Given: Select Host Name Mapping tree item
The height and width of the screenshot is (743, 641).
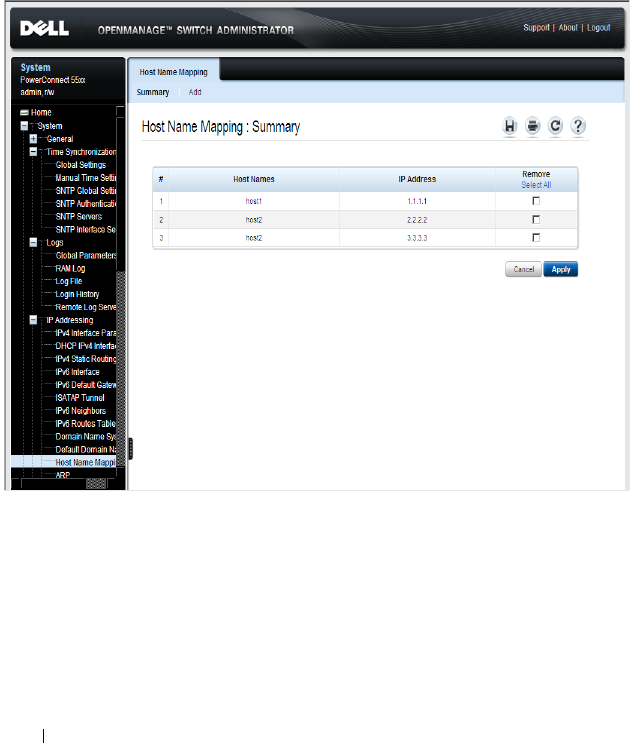Looking at the screenshot, I should pos(86,462).
